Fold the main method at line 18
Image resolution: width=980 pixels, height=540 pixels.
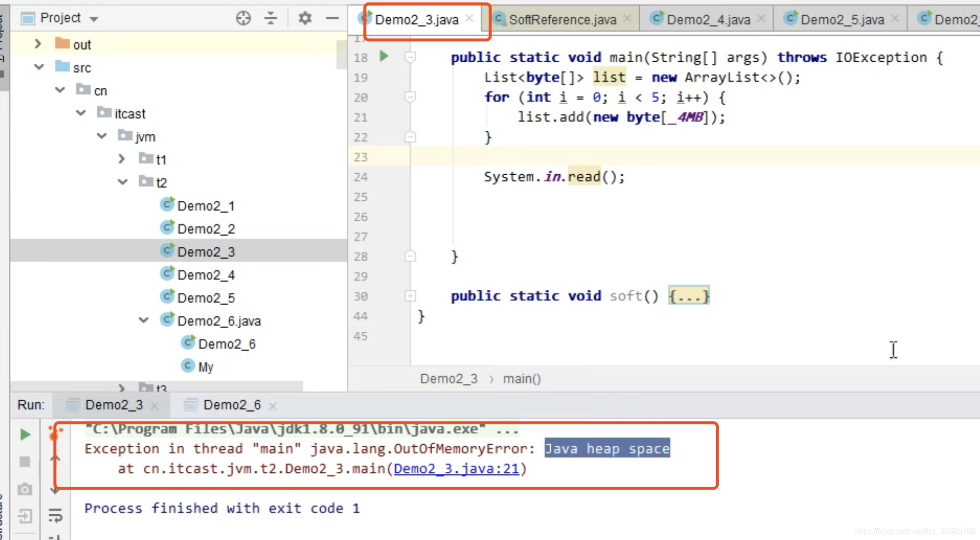point(410,57)
